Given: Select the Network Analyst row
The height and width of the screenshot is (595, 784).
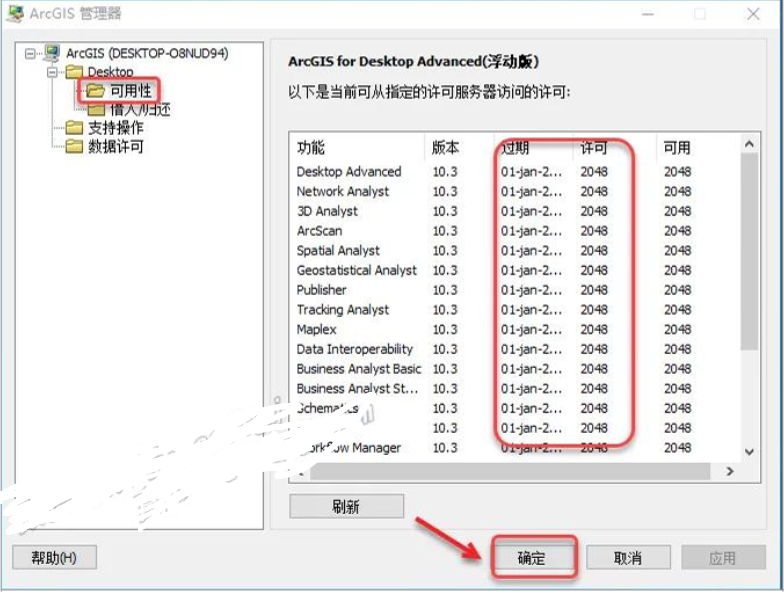Looking at the screenshot, I should (x=515, y=192).
